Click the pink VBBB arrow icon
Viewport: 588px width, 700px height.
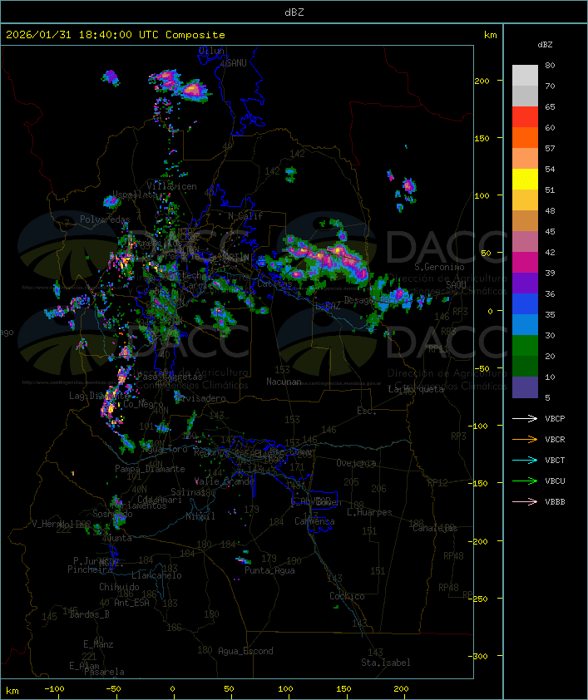tap(525, 501)
